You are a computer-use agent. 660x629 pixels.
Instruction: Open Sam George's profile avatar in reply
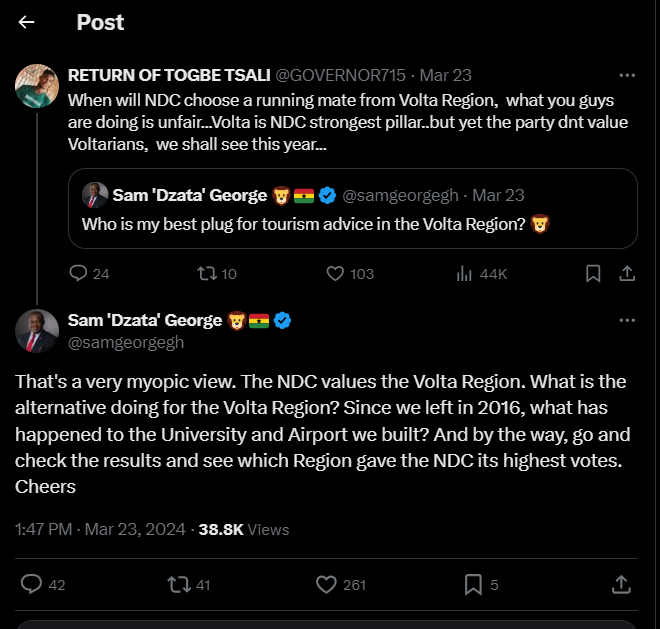(36, 331)
